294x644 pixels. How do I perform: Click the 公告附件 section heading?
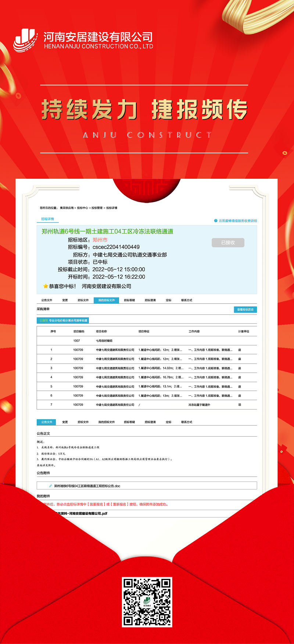43,473
